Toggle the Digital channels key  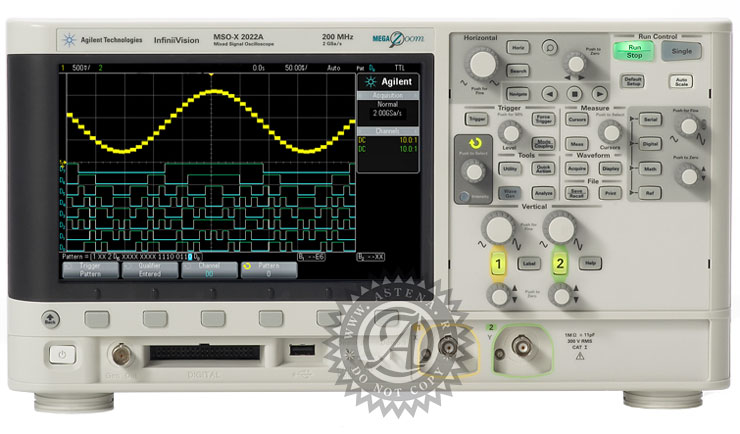[650, 143]
